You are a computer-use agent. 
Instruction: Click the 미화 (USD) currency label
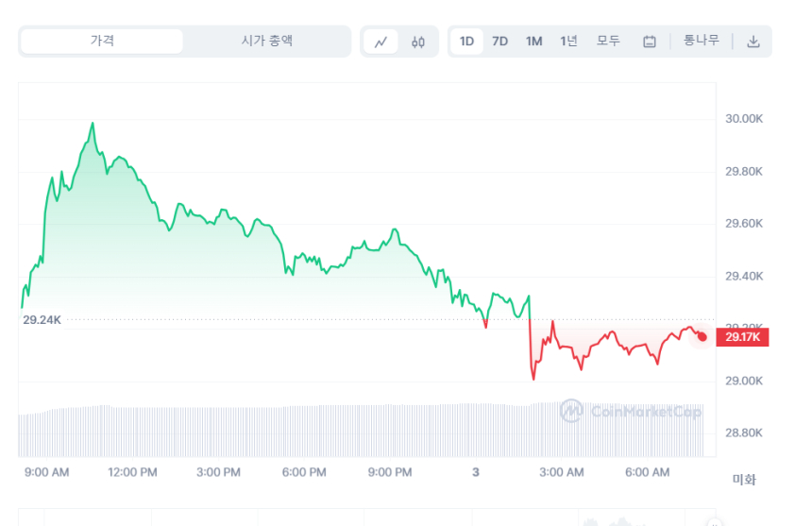pos(744,479)
